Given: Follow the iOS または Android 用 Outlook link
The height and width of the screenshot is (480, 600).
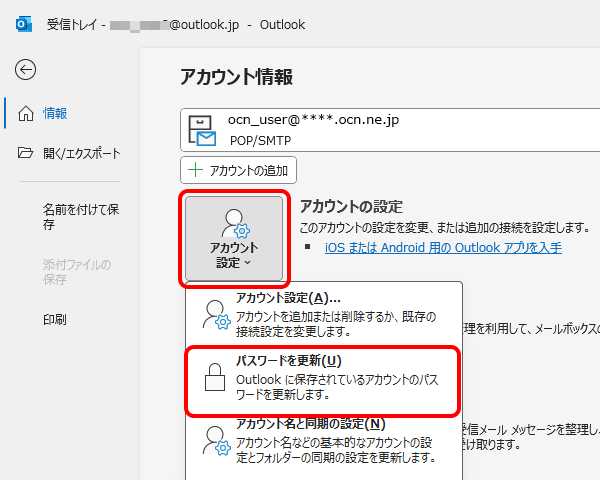Looking at the screenshot, I should (x=443, y=247).
